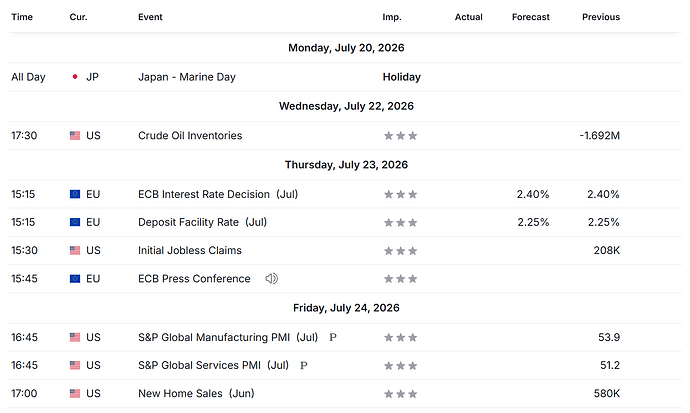Image resolution: width=690 pixels, height=413 pixels.
Task: Click the Imp. column header
Action: [x=392, y=17]
